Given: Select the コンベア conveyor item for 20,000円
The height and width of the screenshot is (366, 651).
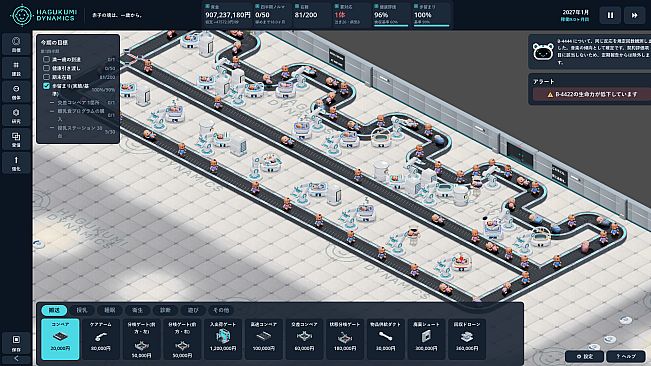Looking at the screenshot, I should coord(60,339).
